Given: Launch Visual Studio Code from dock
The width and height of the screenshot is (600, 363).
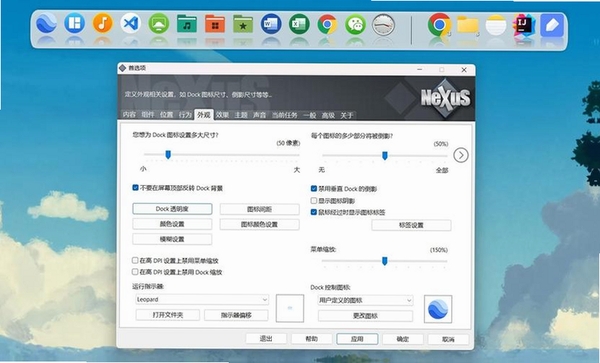Looking at the screenshot, I should tap(130, 23).
